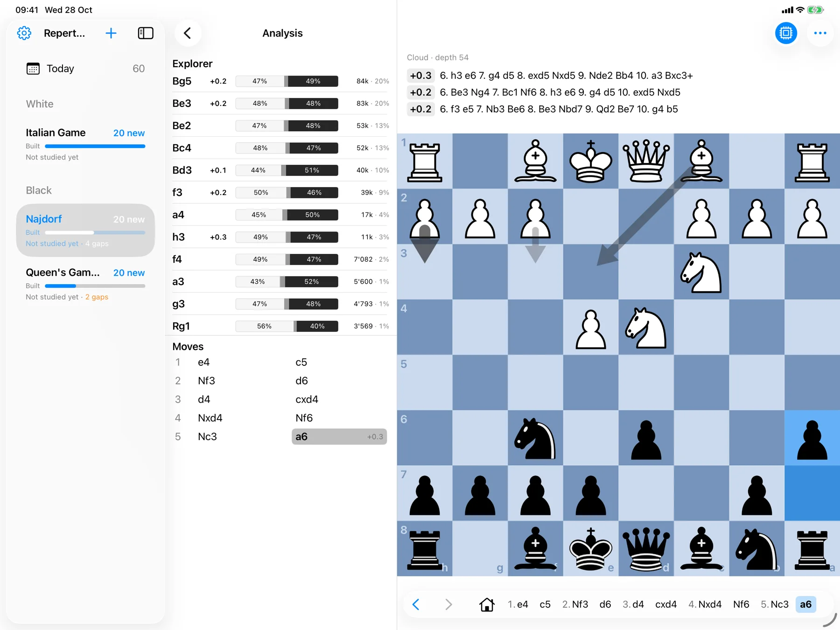The height and width of the screenshot is (630, 840).
Task: Select engine line starting 6. Be3 Ng4
Action: coord(544,92)
